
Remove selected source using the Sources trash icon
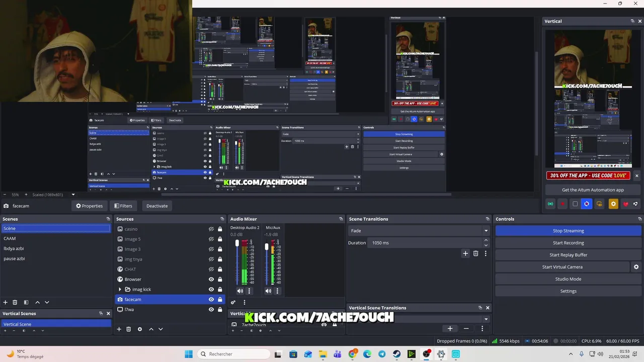(x=129, y=329)
